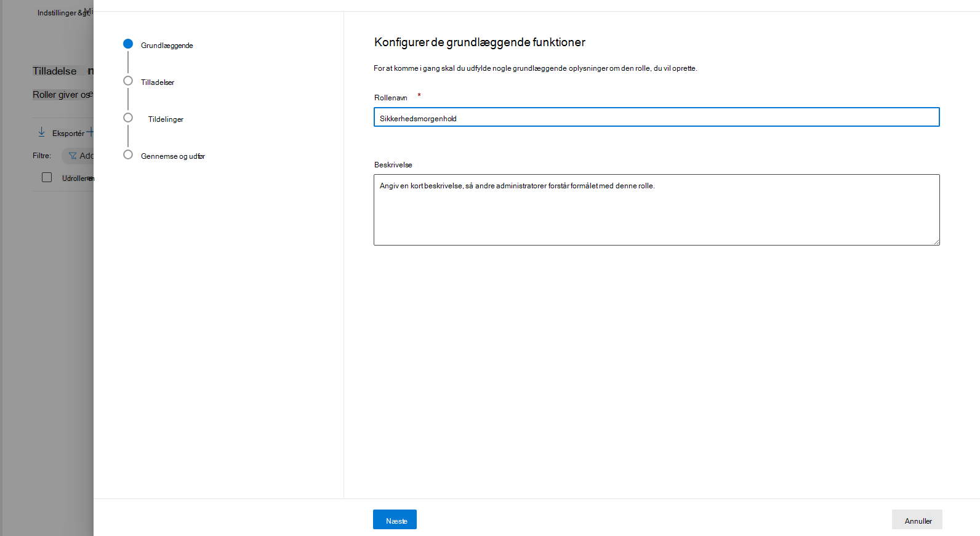
Task: Click the Eksportér download arrow icon
Action: click(x=41, y=132)
